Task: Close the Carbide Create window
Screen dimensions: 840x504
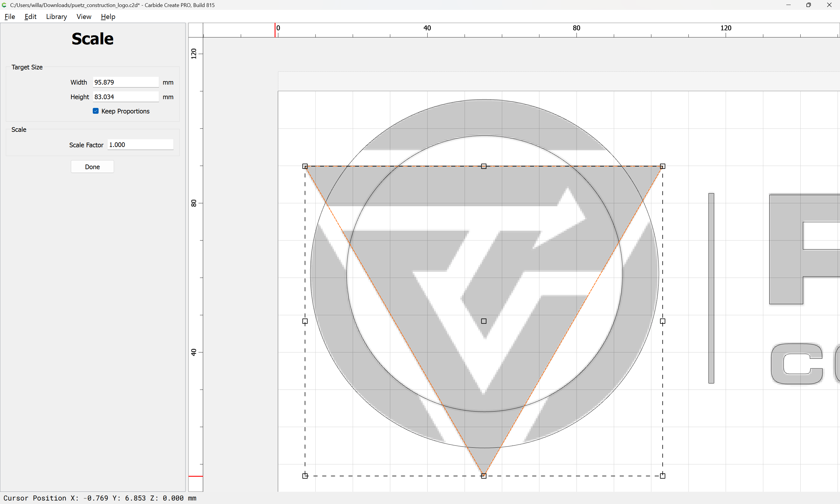Action: click(829, 5)
